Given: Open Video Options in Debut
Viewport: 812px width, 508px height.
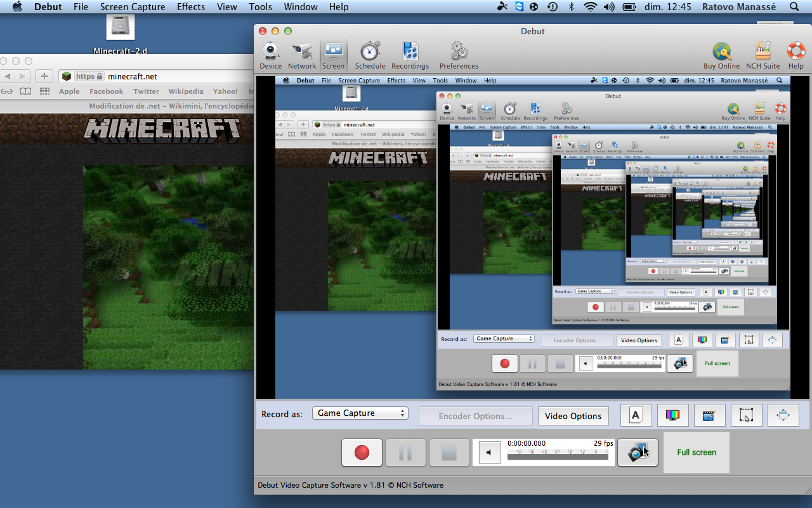Looking at the screenshot, I should coord(573,416).
